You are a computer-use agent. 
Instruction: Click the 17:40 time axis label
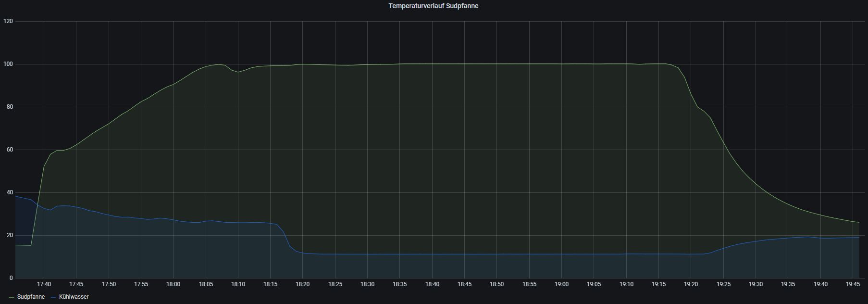click(44, 284)
